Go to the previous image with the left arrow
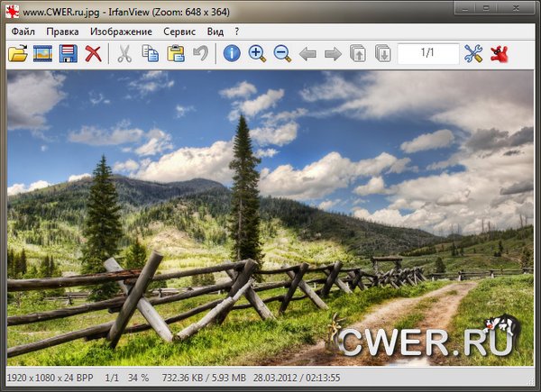Image resolution: width=541 pixels, height=392 pixels. tap(307, 54)
